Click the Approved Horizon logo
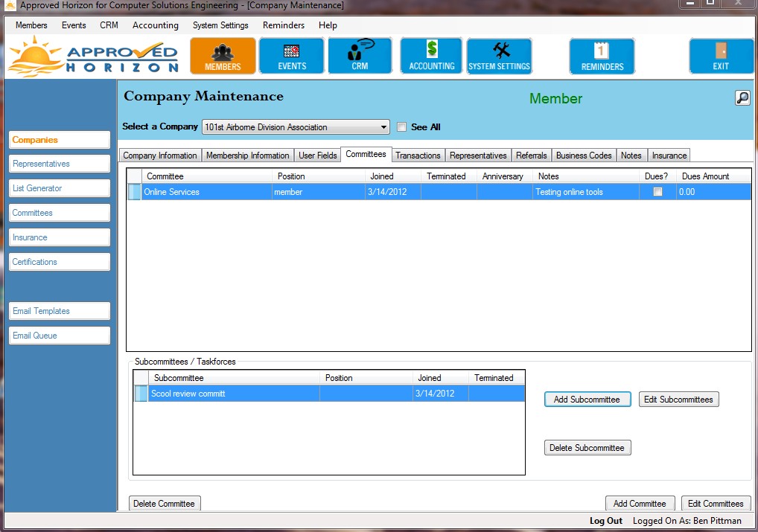758x532 pixels. tap(94, 57)
